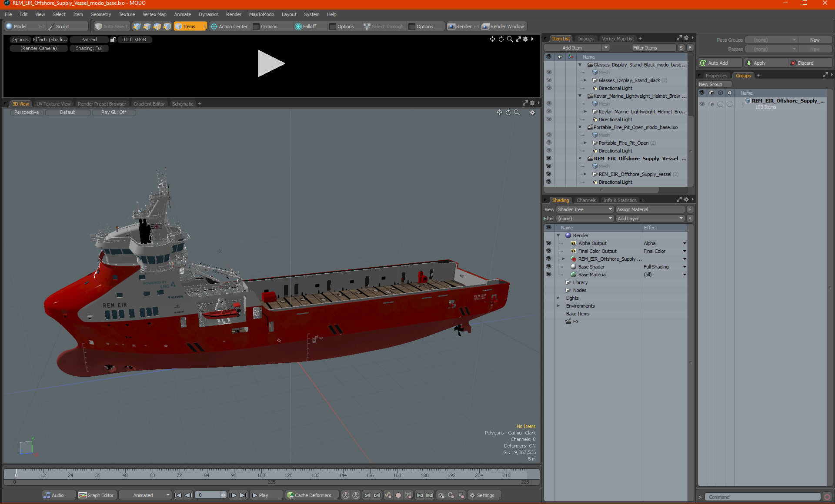Viewport: 835px width, 504px height.
Task: Step back one frame
Action: pyautogui.click(x=188, y=495)
